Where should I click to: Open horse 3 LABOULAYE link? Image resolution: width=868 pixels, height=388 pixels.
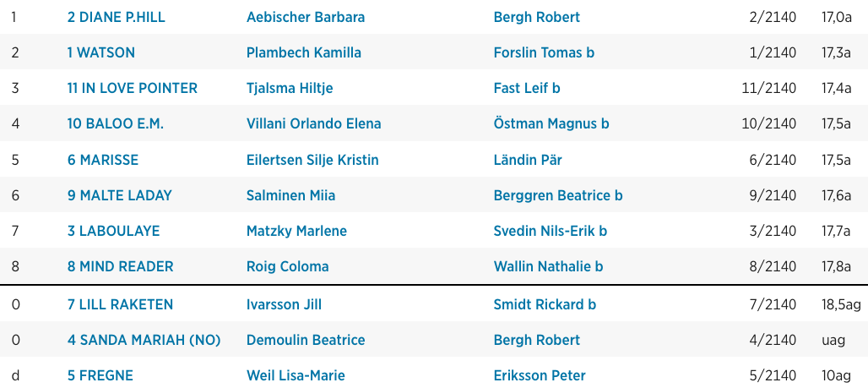[x=113, y=231]
